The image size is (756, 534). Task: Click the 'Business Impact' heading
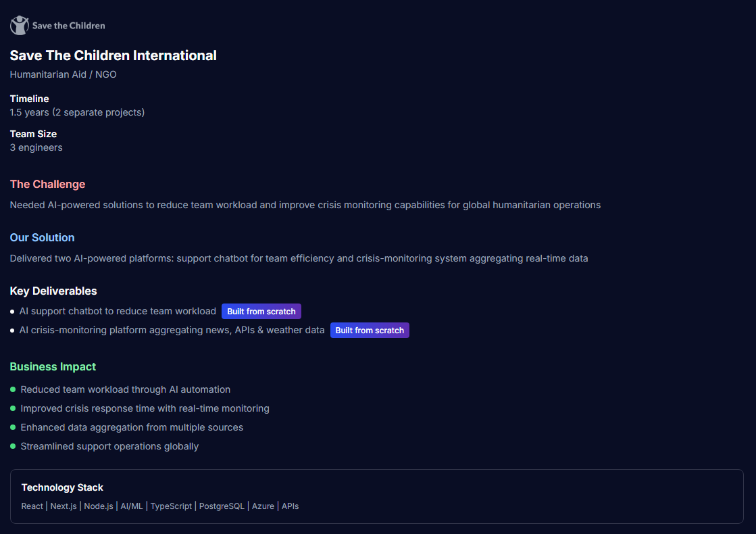pos(53,366)
